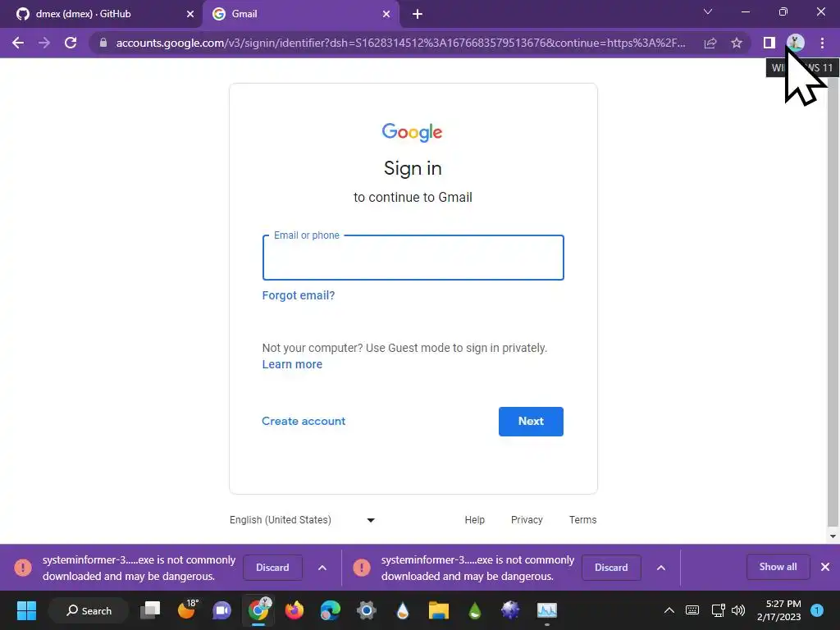Open the Terms footer link

[583, 519]
